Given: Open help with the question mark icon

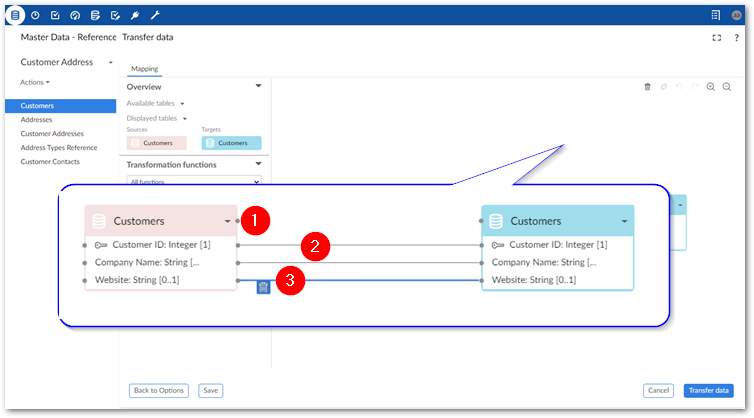Looking at the screenshot, I should [x=736, y=38].
